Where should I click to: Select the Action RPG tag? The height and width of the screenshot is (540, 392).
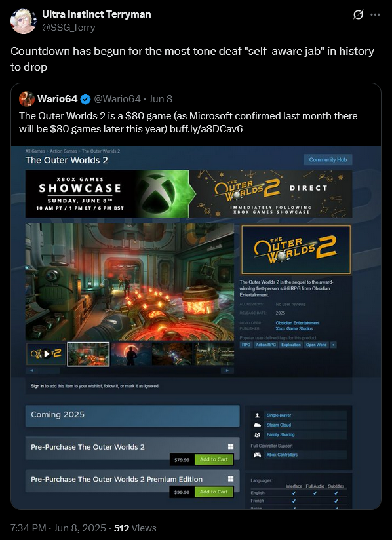pyautogui.click(x=265, y=345)
